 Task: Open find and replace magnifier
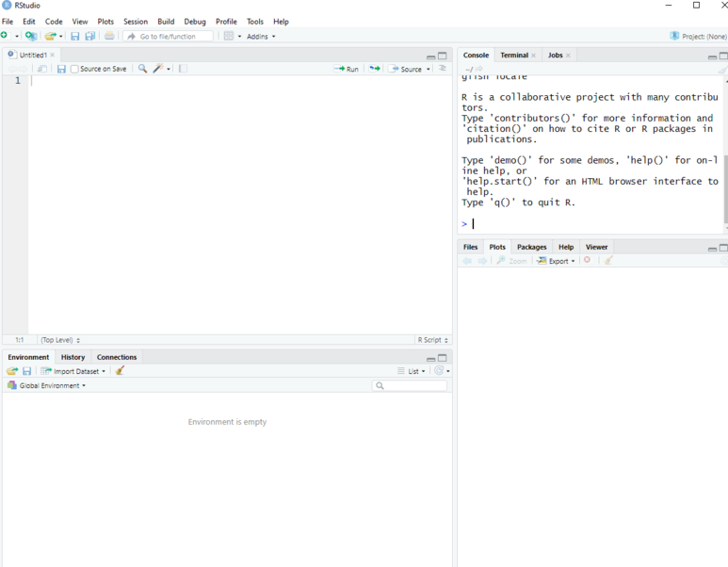142,69
